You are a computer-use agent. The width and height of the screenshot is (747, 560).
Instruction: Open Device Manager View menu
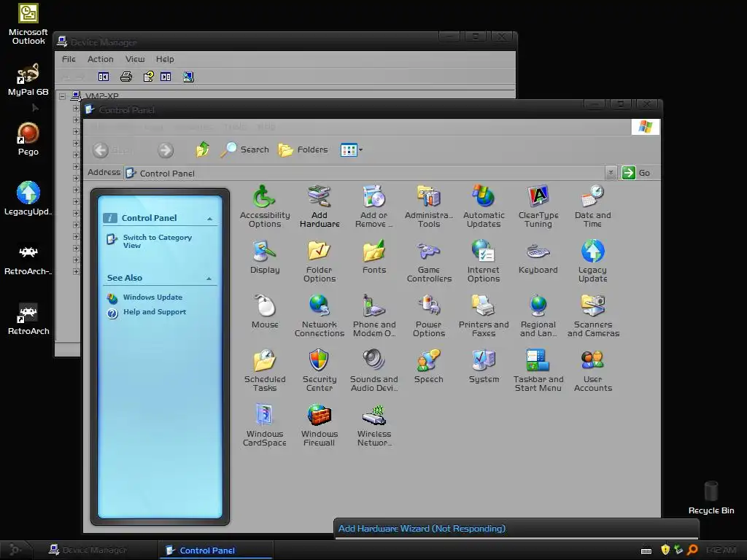click(135, 59)
